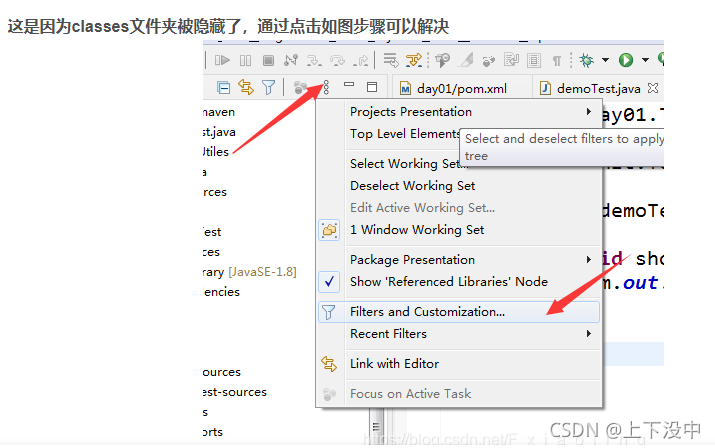Click the Step Into toolbar icon

click(314, 60)
